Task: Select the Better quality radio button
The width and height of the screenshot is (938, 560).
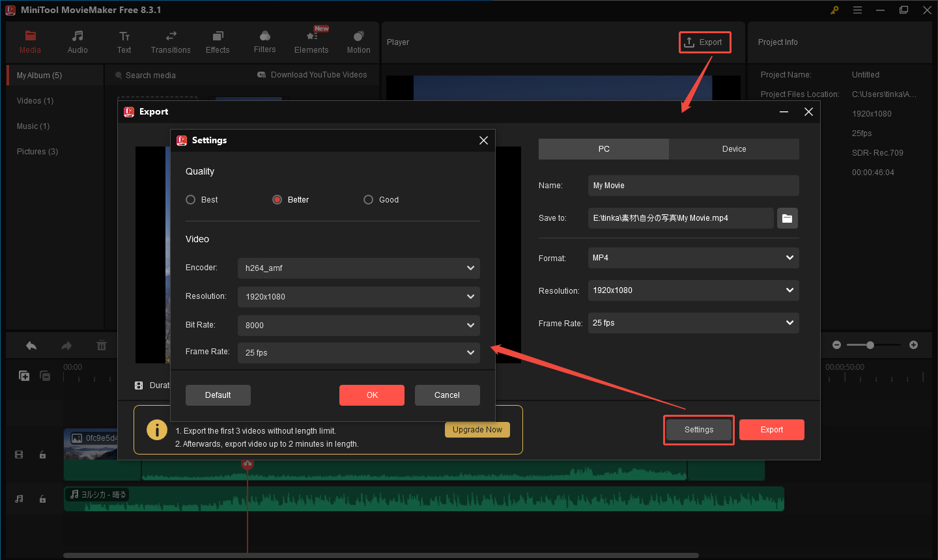Action: pos(277,199)
